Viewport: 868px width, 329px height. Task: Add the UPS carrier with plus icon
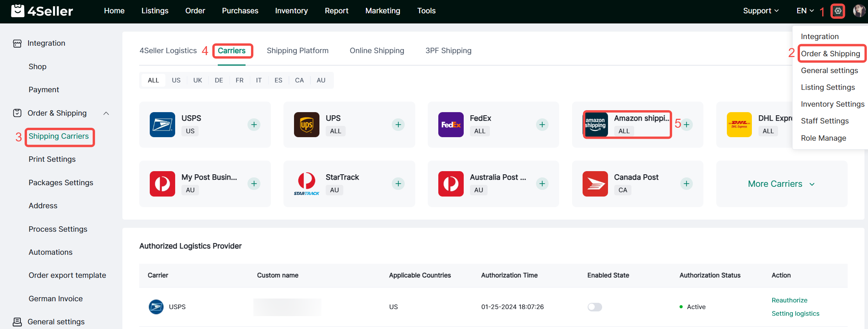398,125
